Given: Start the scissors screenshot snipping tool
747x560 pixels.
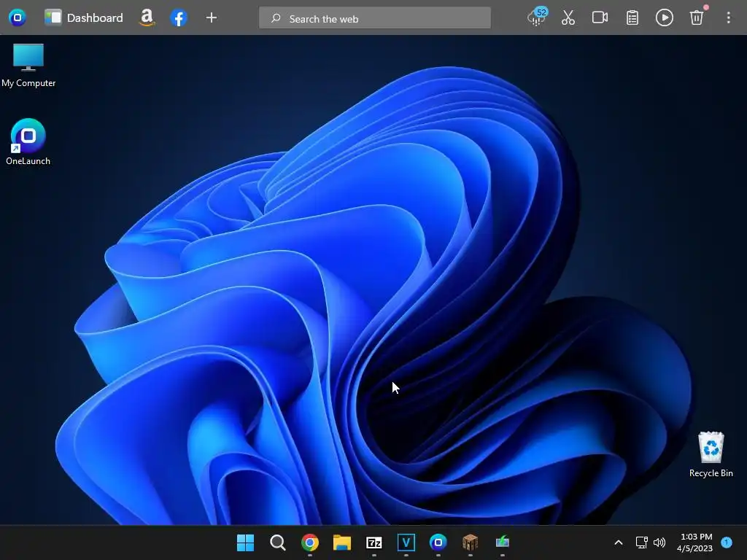Looking at the screenshot, I should click(568, 18).
